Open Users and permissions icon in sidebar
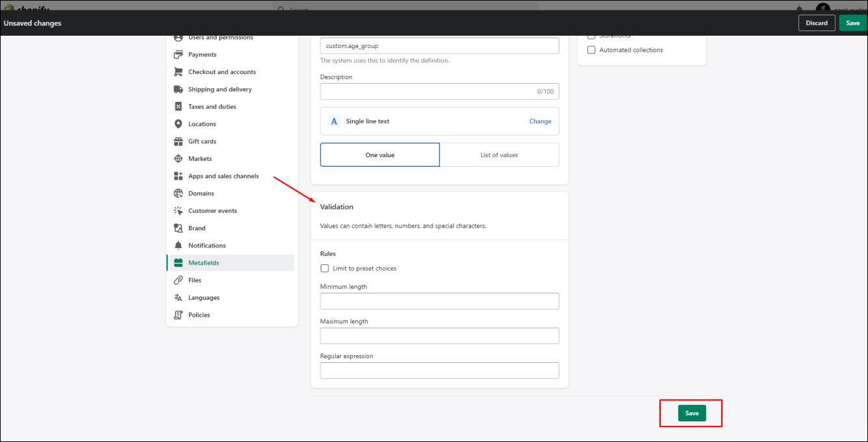Viewport: 868px width, 442px height. point(178,38)
